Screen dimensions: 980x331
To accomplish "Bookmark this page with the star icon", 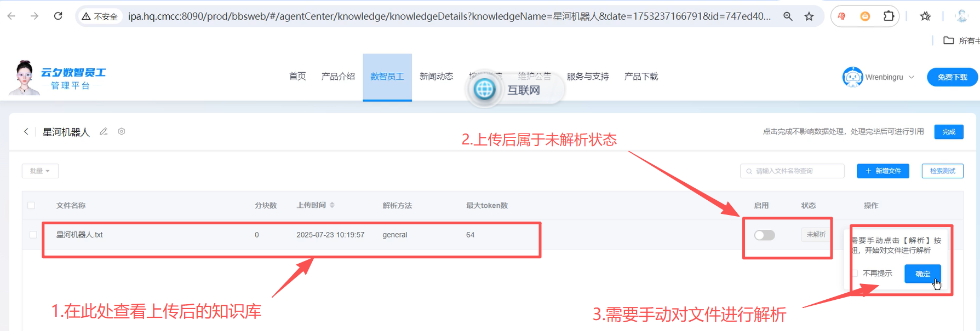I will [x=809, y=16].
